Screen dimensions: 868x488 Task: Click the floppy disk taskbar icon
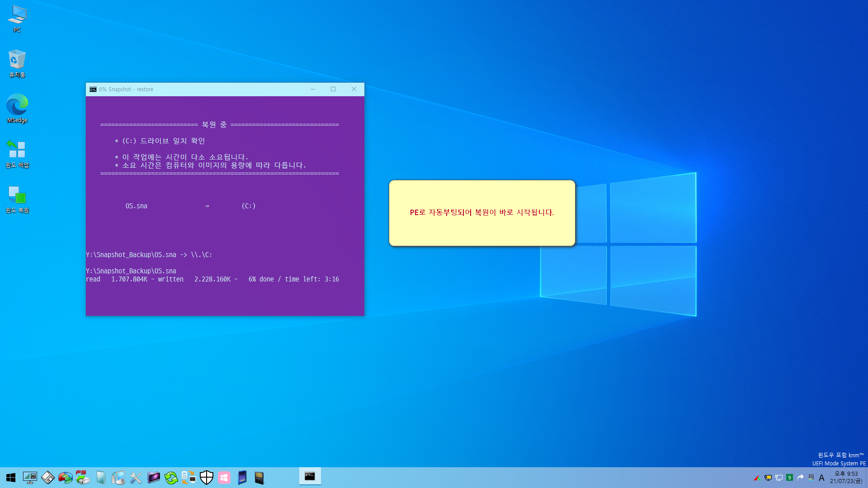click(x=47, y=478)
